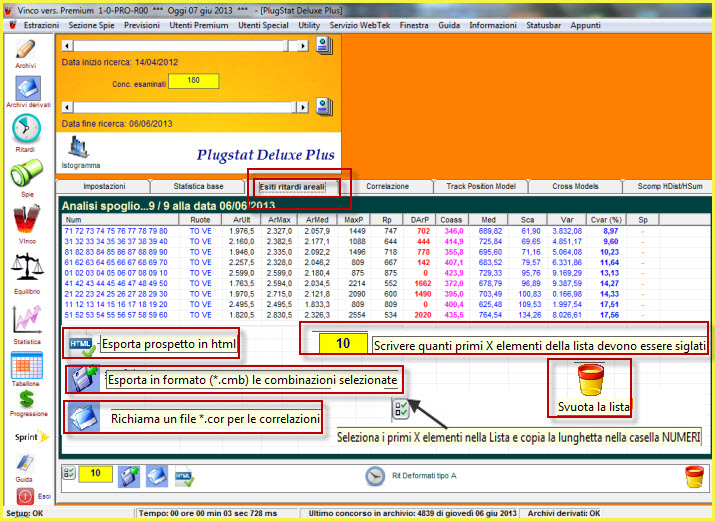Click the Conc. esaminati field showing 180

(193, 81)
